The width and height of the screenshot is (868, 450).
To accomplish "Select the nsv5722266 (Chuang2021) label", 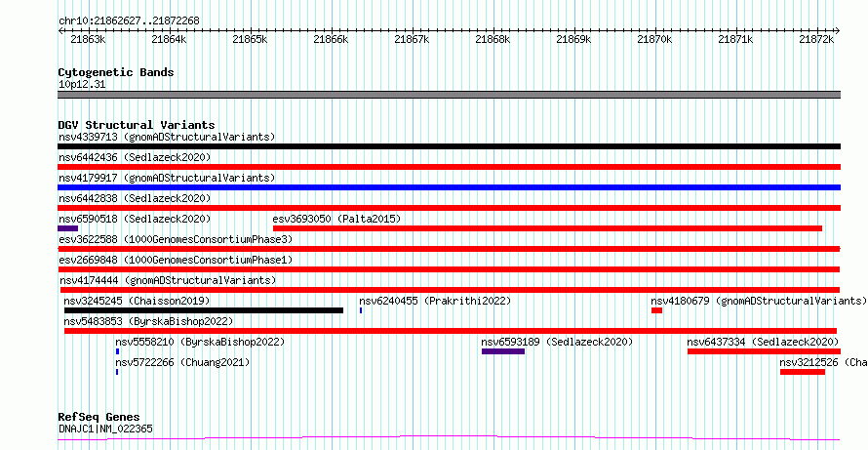I will point(182,362).
